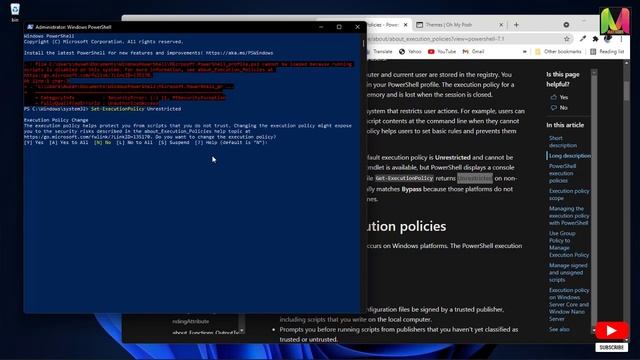This screenshot has width=640, height=360.
Task: Click the PowerShell window title bar icon
Action: click(30, 27)
